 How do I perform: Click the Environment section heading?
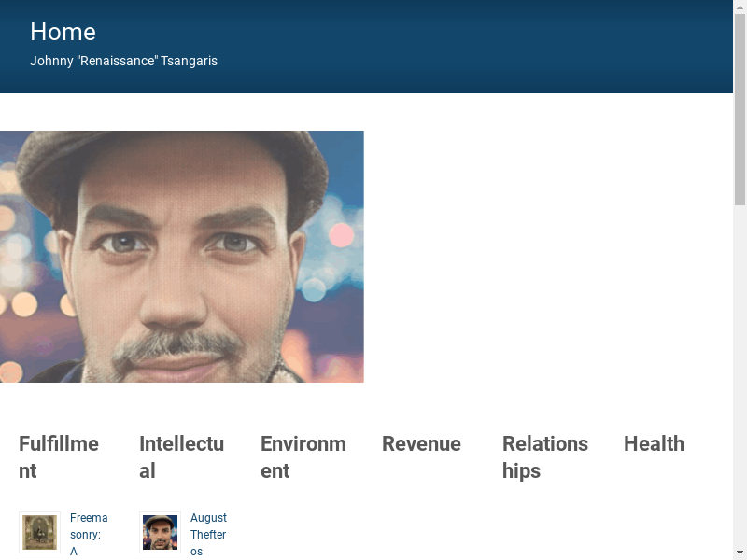(x=303, y=456)
